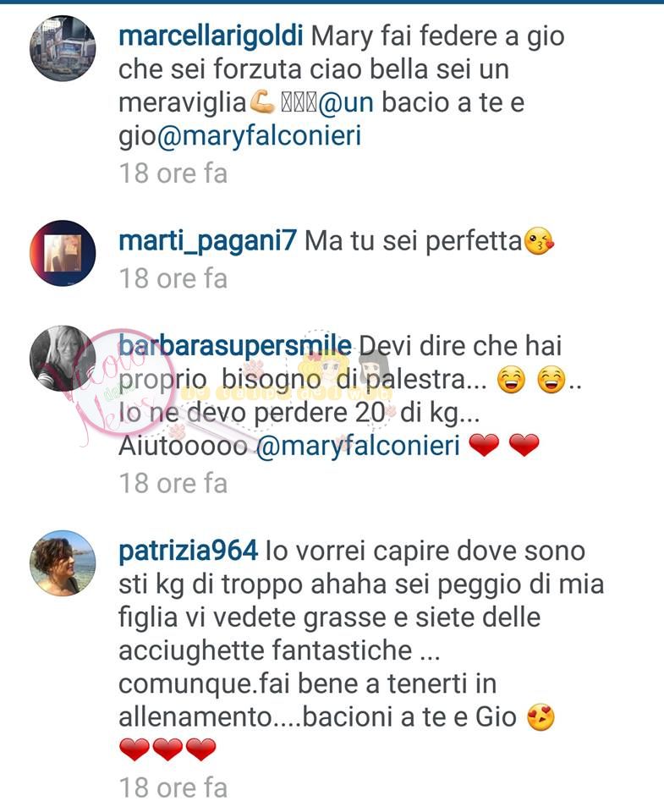Tap the kissing face emoji after perfetta
Image resolution: width=664 pixels, height=812 pixels.
coord(539,242)
